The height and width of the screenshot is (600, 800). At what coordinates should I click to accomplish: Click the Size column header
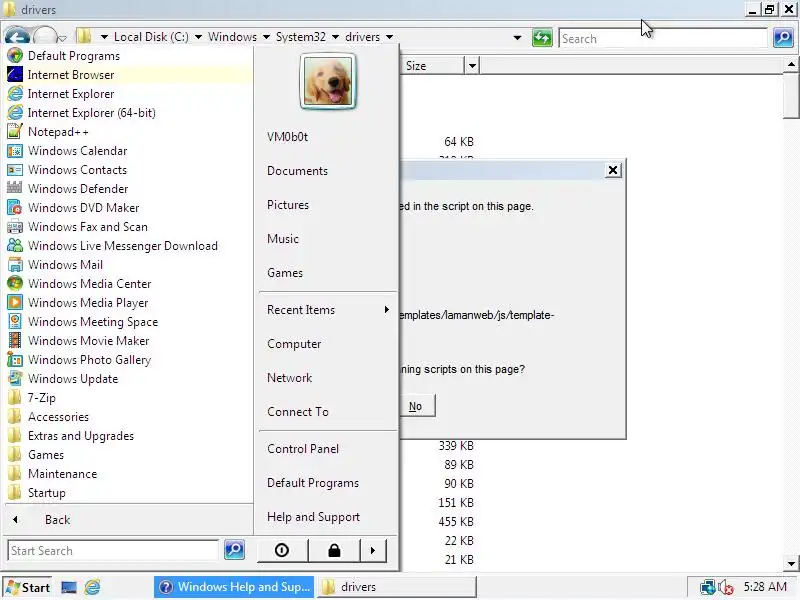coord(433,66)
